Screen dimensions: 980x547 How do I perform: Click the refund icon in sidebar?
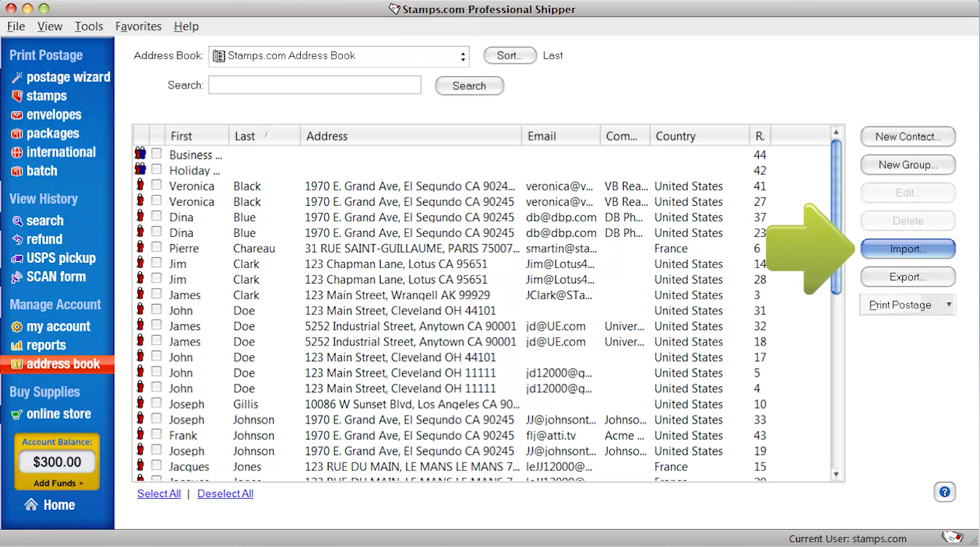tap(17, 239)
